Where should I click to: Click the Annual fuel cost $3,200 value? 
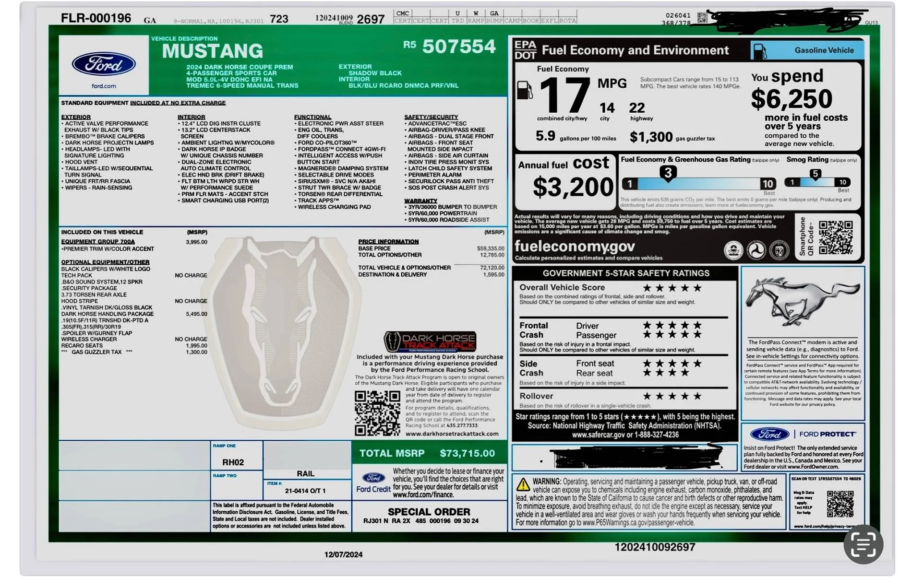(574, 187)
